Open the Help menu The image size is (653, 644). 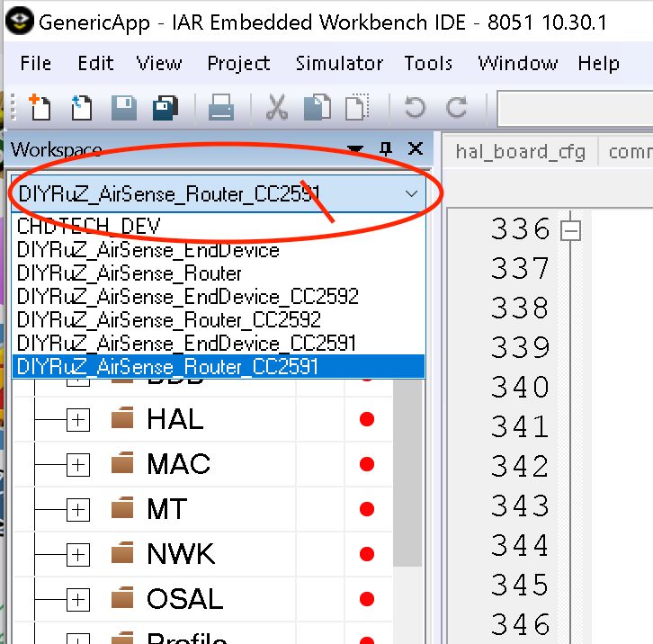[x=598, y=64]
